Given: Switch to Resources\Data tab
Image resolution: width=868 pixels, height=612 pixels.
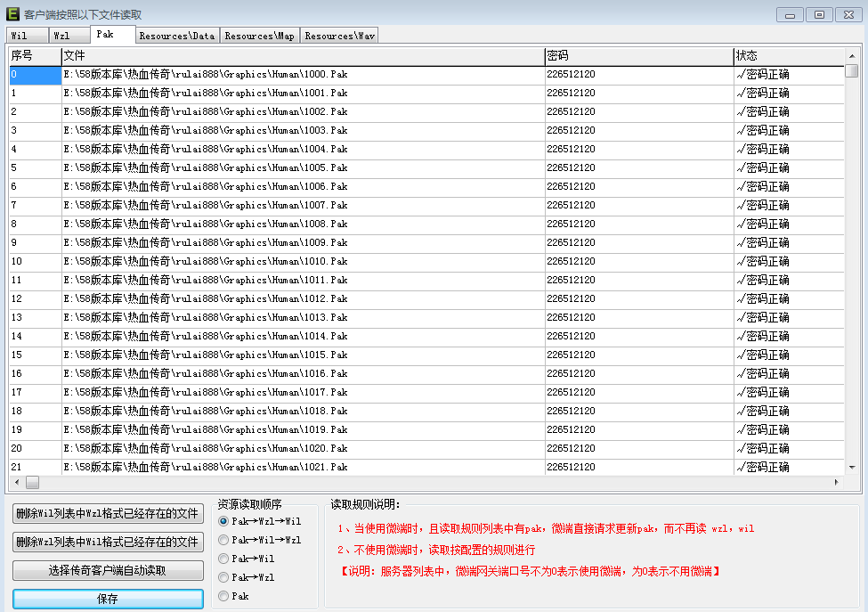Looking at the screenshot, I should [176, 36].
